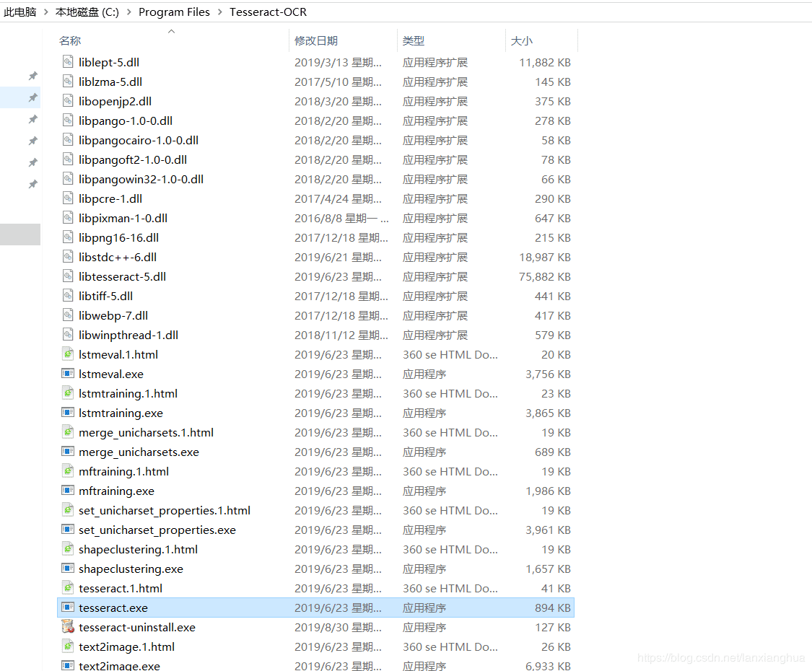Screen dimensions: 812x671
Task: Click the text2image.1.html file icon
Action: 68,646
